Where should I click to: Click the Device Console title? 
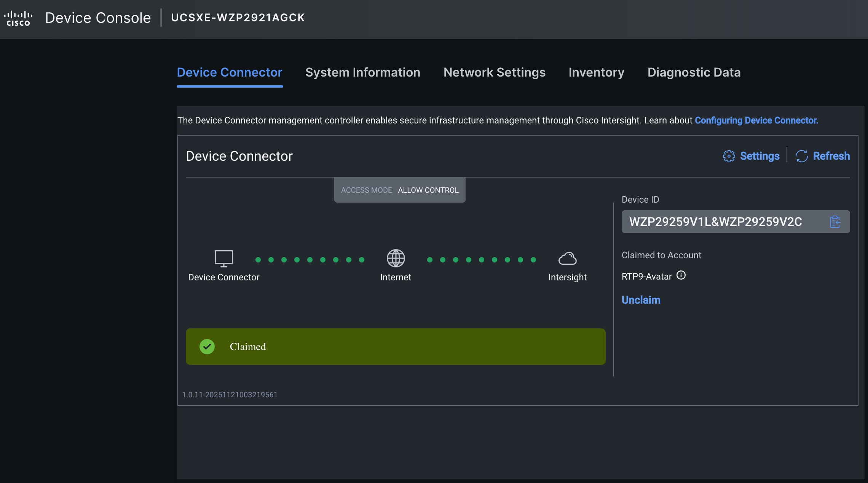98,18
